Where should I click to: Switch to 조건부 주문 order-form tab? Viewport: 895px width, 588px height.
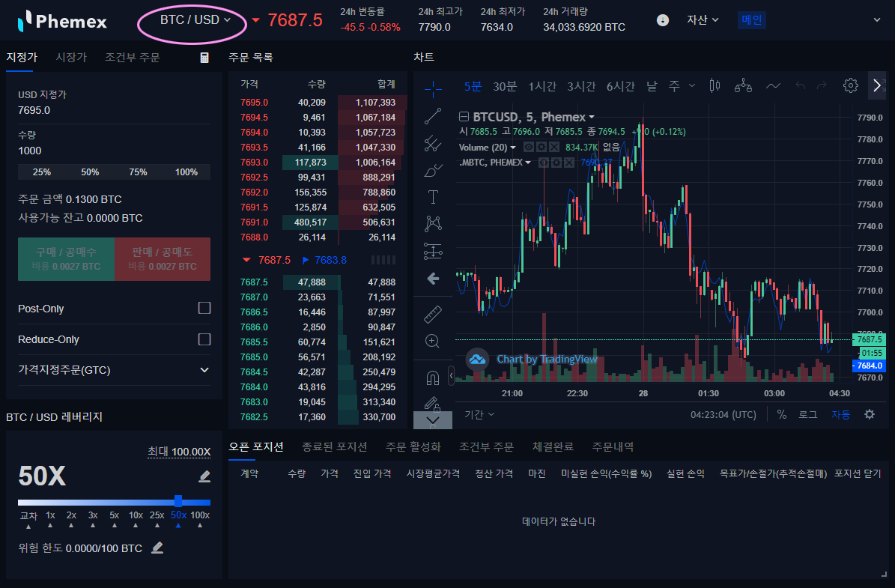click(133, 58)
